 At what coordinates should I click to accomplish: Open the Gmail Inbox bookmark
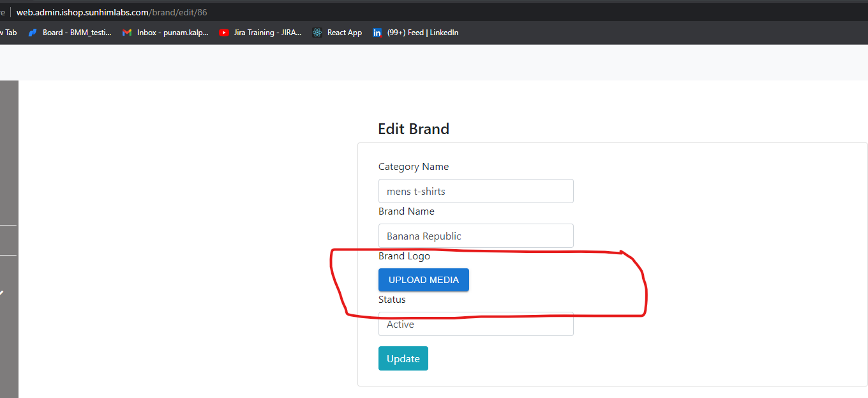point(165,33)
